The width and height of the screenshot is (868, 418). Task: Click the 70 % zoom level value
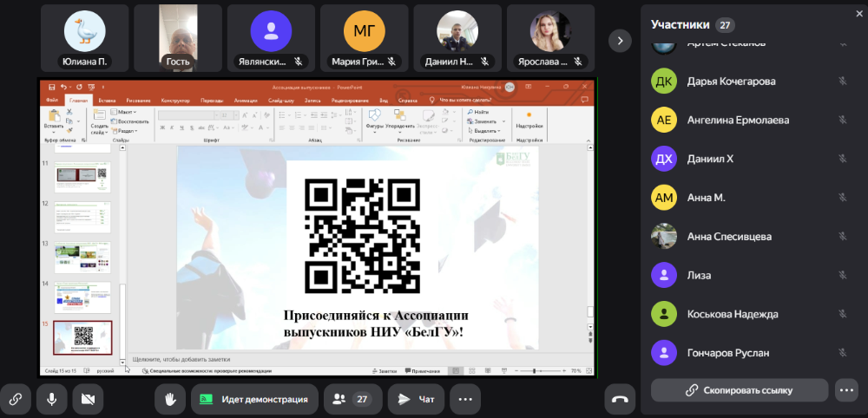(x=575, y=371)
